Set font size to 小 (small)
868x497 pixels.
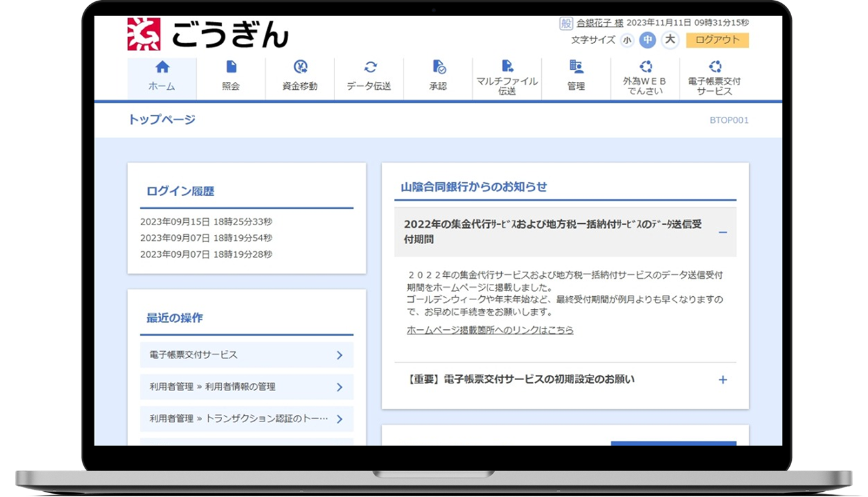[627, 40]
